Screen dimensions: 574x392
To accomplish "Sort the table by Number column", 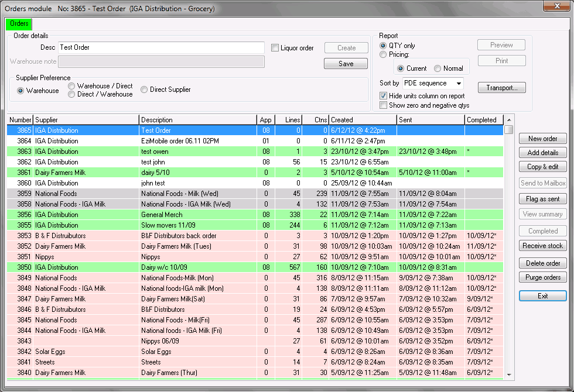I will pos(20,120).
